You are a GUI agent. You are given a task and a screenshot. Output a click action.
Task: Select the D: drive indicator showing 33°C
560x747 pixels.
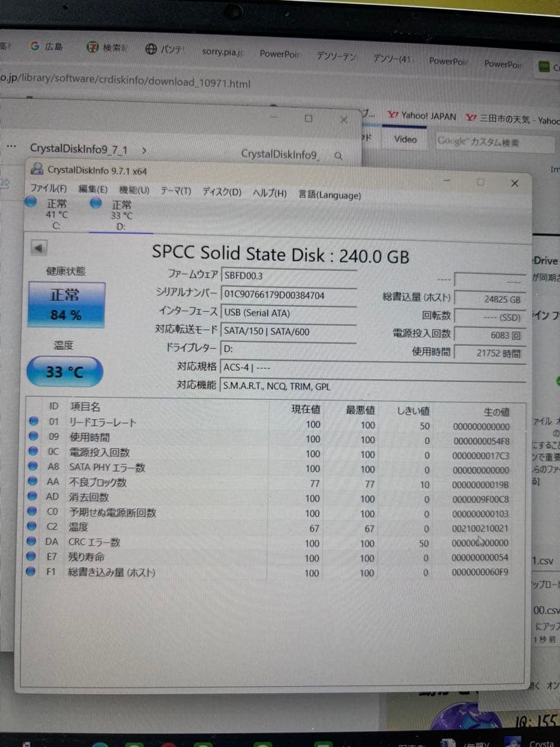(95, 203)
